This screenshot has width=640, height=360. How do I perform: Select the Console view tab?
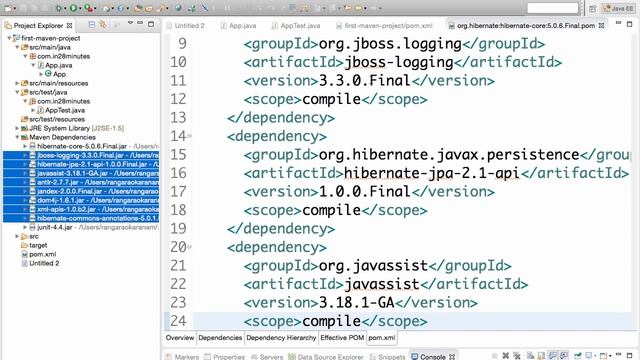[x=433, y=356]
